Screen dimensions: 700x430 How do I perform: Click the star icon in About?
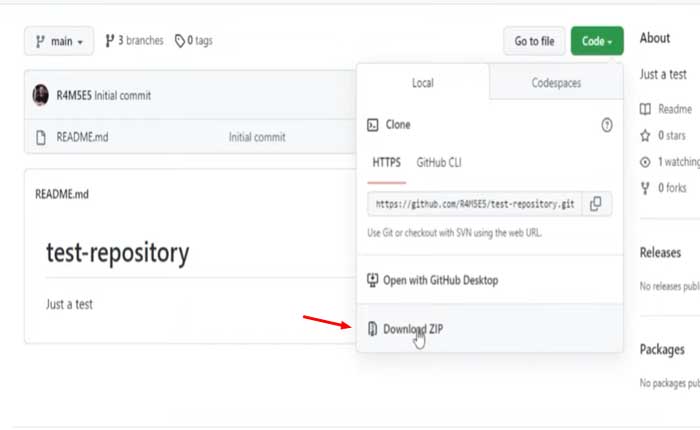pyautogui.click(x=645, y=135)
